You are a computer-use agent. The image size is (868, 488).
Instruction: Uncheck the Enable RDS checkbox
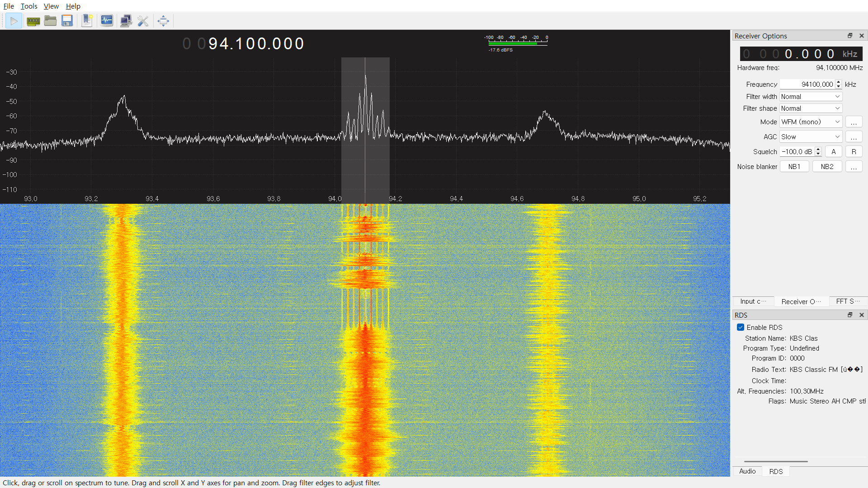click(x=741, y=327)
